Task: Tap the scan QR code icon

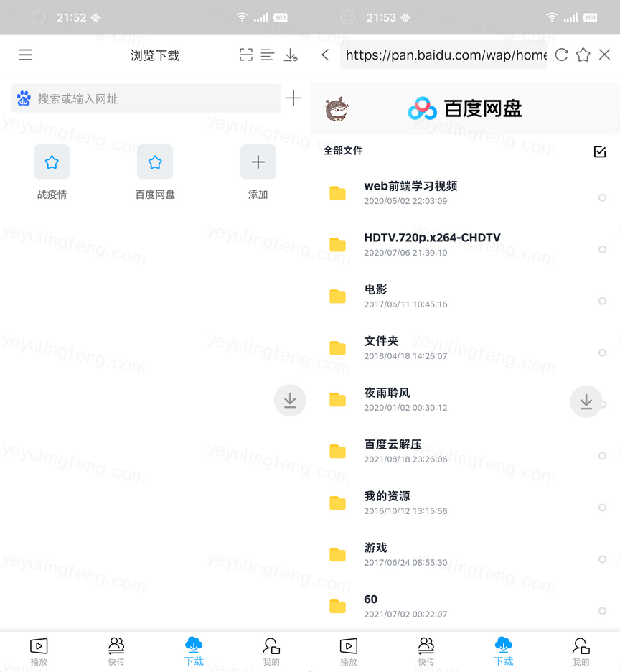Action: click(246, 55)
